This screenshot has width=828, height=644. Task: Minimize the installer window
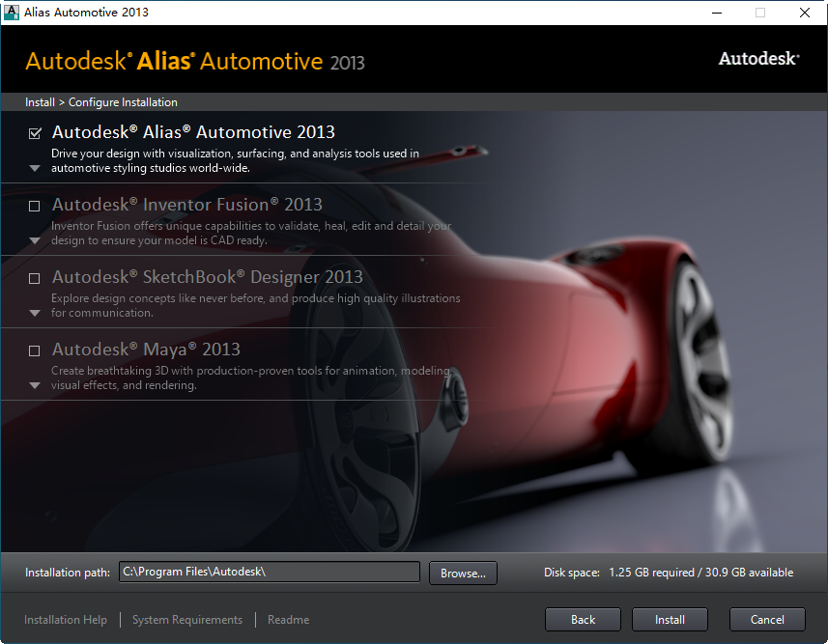coord(717,13)
